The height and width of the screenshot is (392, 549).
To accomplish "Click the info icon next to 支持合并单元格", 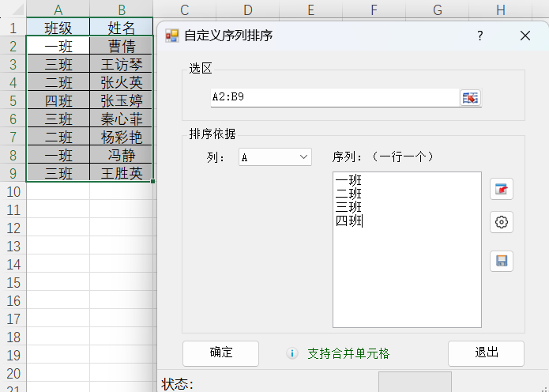I will point(292,353).
